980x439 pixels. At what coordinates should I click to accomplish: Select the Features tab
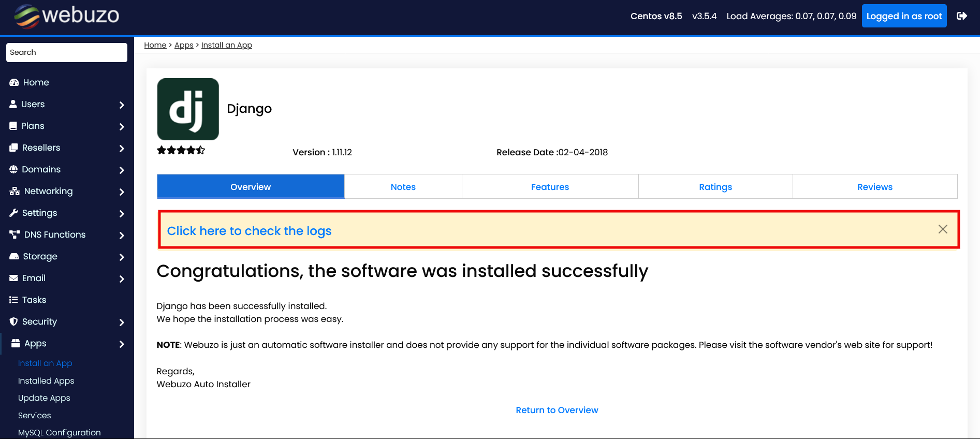[550, 187]
